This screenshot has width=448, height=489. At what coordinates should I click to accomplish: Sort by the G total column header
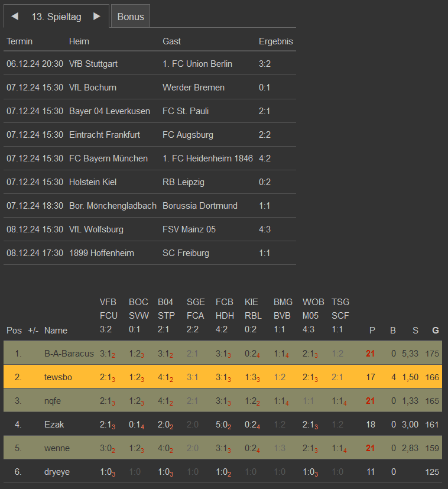(436, 330)
